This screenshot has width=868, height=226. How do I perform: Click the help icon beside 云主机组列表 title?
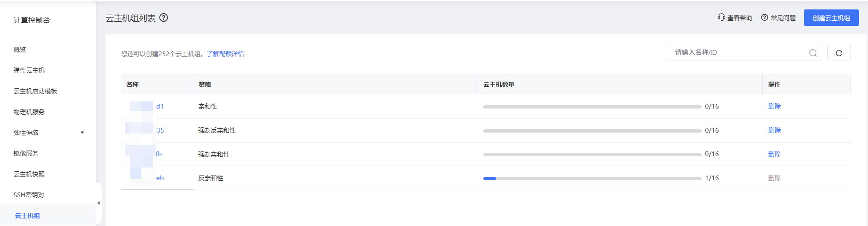pyautogui.click(x=164, y=18)
